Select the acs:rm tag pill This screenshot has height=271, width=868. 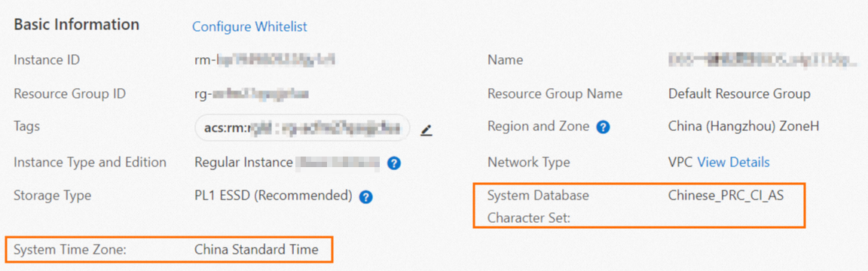point(302,129)
